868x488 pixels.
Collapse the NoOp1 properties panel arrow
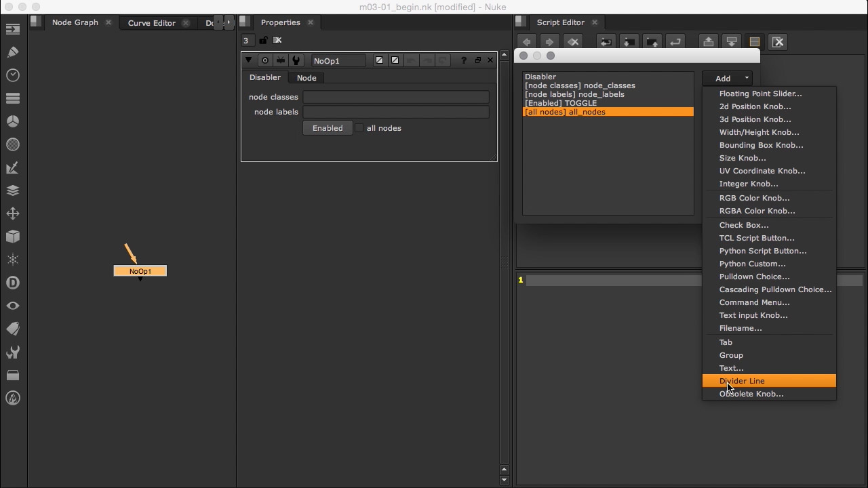pos(249,60)
